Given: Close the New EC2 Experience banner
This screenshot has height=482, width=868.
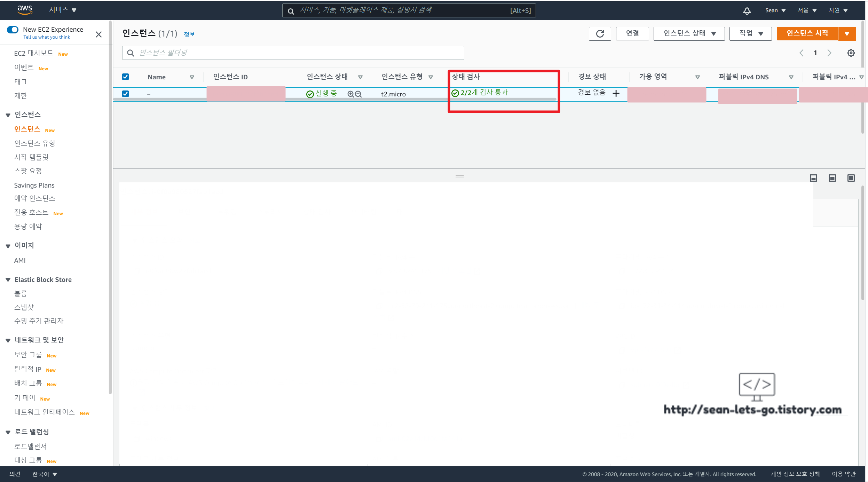Looking at the screenshot, I should click(x=98, y=34).
